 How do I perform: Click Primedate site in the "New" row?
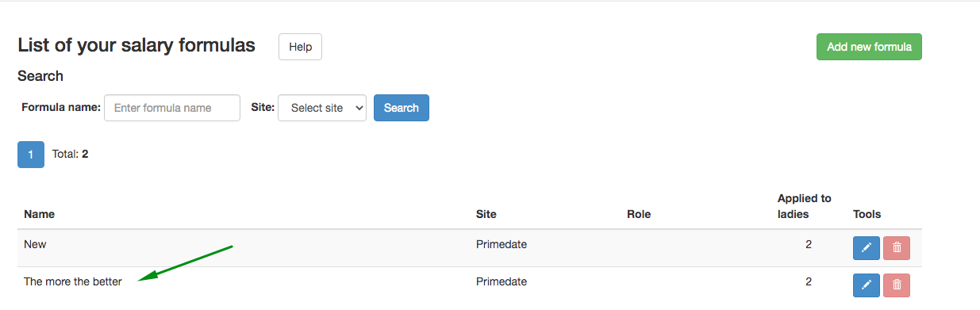click(502, 244)
